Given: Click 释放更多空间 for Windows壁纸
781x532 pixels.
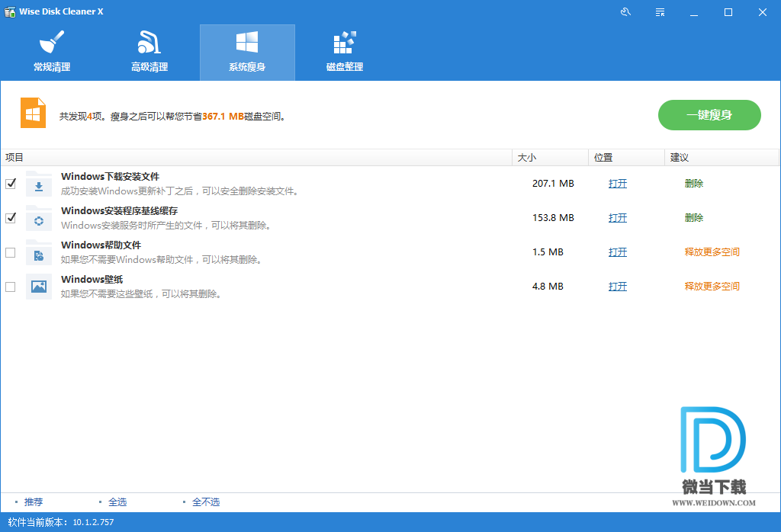Looking at the screenshot, I should pos(712,287).
